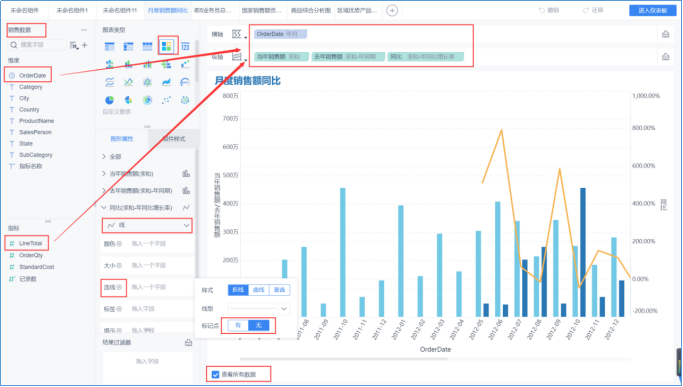Click the 撤销 undo button
Image resolution: width=683 pixels, height=387 pixels.
pyautogui.click(x=549, y=10)
